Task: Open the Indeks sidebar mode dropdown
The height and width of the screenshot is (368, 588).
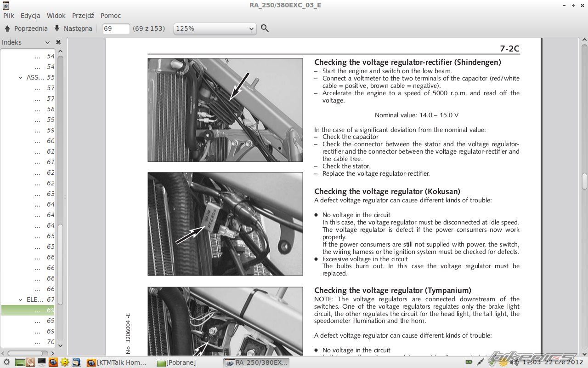Action: click(x=47, y=42)
